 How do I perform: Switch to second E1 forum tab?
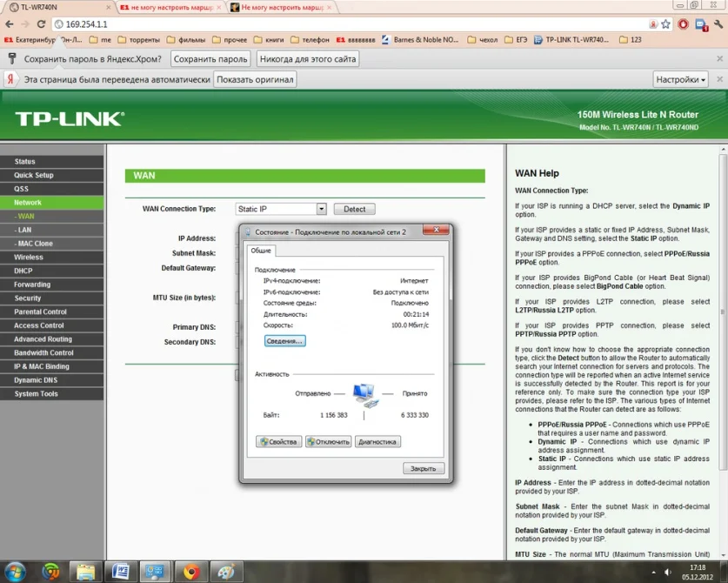click(170, 8)
